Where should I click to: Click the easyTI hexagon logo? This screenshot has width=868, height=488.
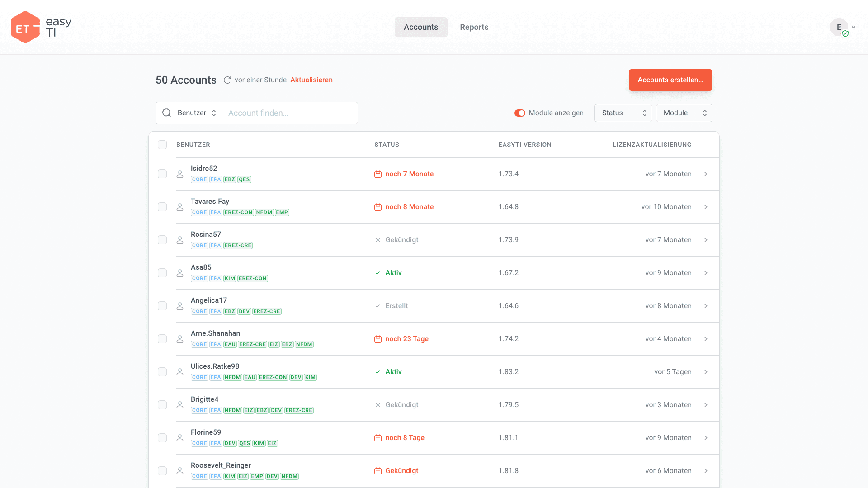(x=25, y=27)
